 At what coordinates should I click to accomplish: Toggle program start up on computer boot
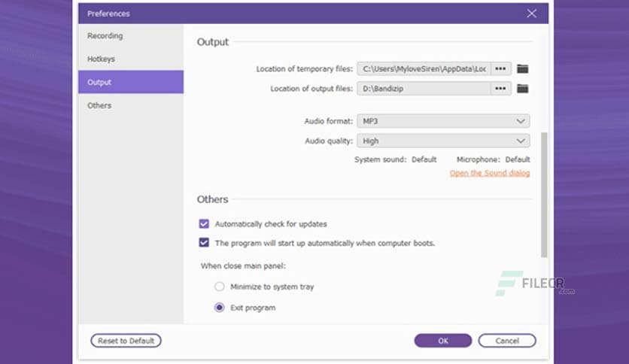click(x=204, y=242)
